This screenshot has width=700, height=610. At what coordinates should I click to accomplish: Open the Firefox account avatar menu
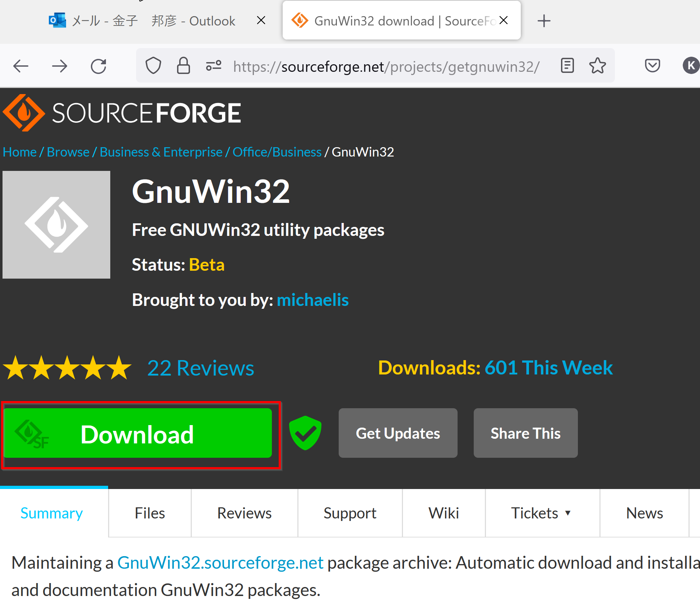(690, 65)
